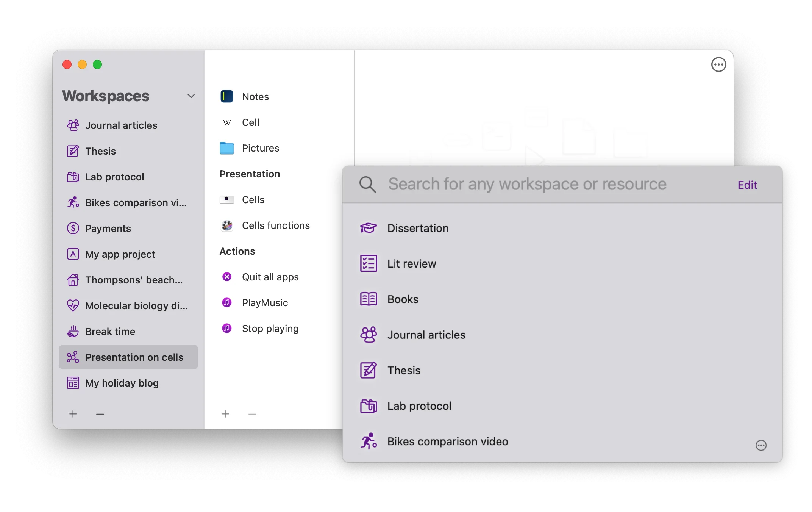Screen dimensions: 812x512
Task: Open the Pictures folder icon
Action: [x=226, y=148]
